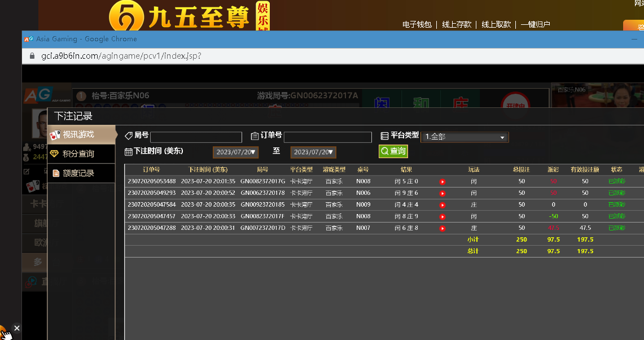
Task: Click the 派彩 column header
Action: 553,169
